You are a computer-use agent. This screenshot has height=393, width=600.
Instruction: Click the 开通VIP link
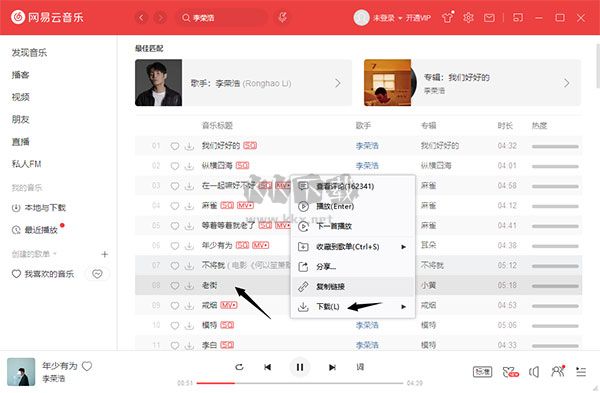coord(418,18)
